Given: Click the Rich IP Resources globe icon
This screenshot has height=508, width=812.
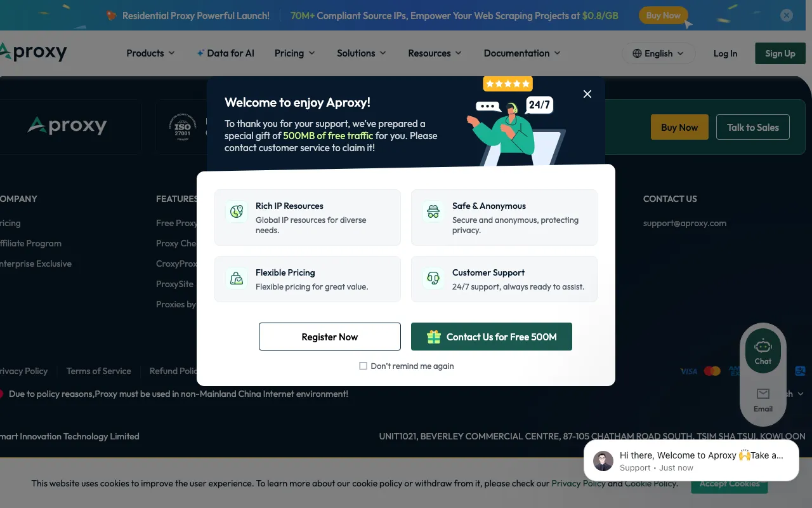Looking at the screenshot, I should click(x=237, y=211).
